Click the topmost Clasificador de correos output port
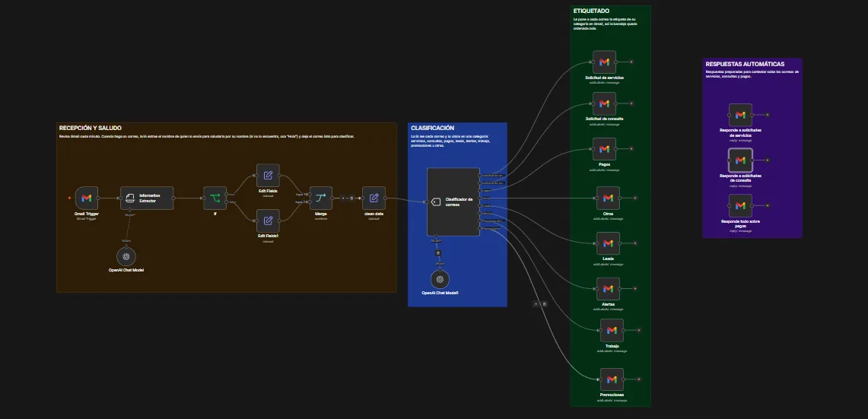The image size is (868, 419). pos(480,175)
